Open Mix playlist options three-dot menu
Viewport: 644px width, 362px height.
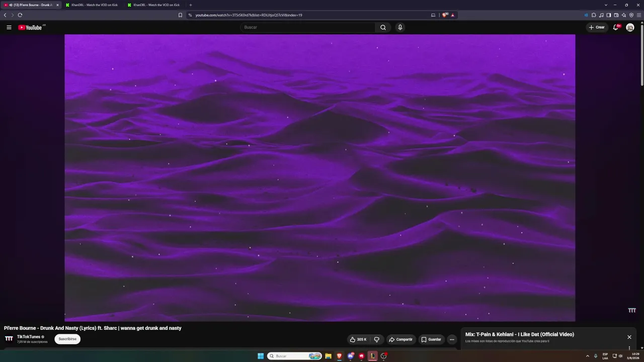coord(629,348)
